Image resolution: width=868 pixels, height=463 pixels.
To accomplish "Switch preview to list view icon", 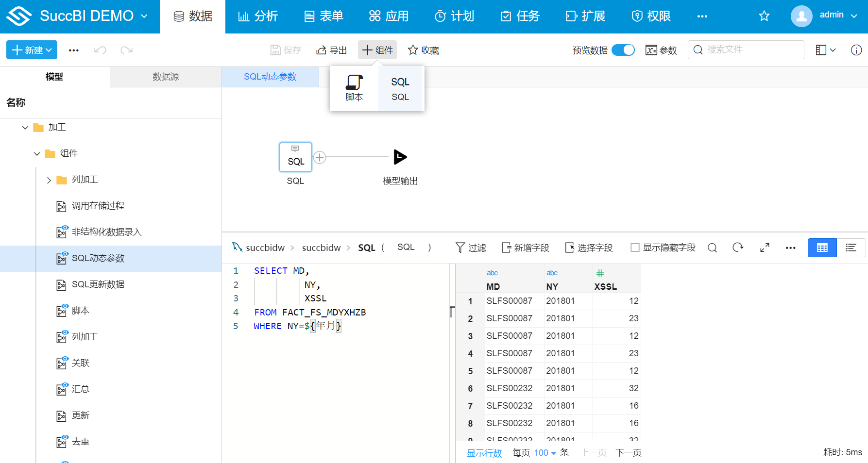I will click(851, 248).
